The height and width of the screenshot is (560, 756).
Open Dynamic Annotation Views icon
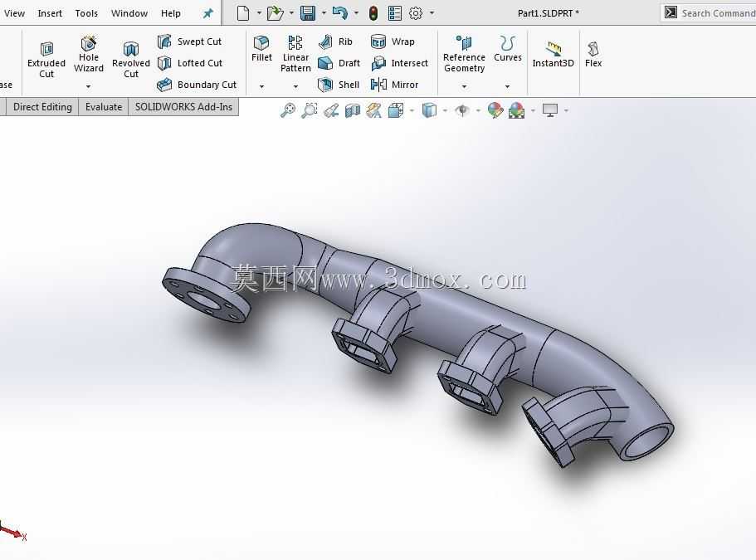coord(373,110)
